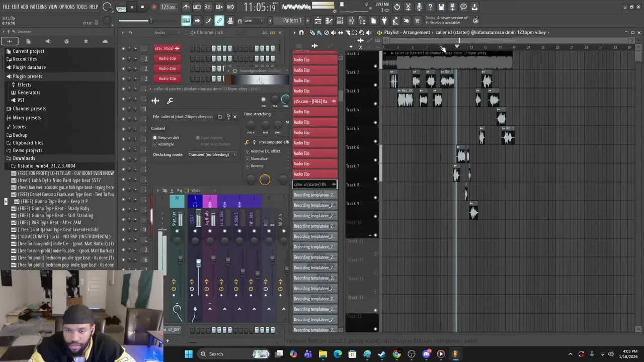Expand Plugin database folder in browser
This screenshot has width=644, height=362.
pos(29,67)
